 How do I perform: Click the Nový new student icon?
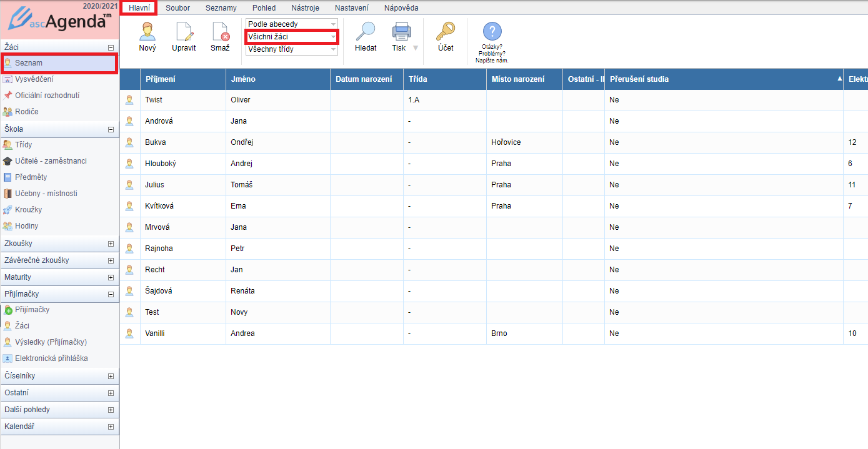[147, 32]
